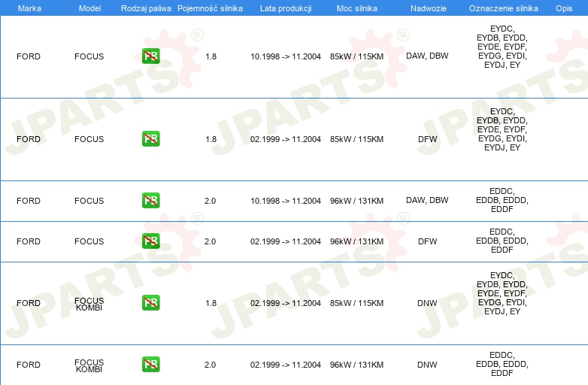Click the Nadwozie column header
The height and width of the screenshot is (385, 588).
point(429,8)
